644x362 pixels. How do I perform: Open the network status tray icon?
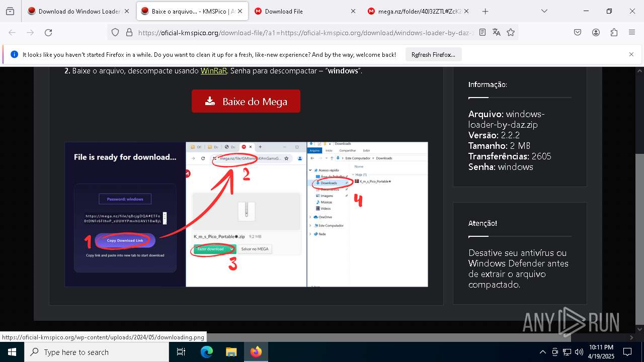click(567, 352)
